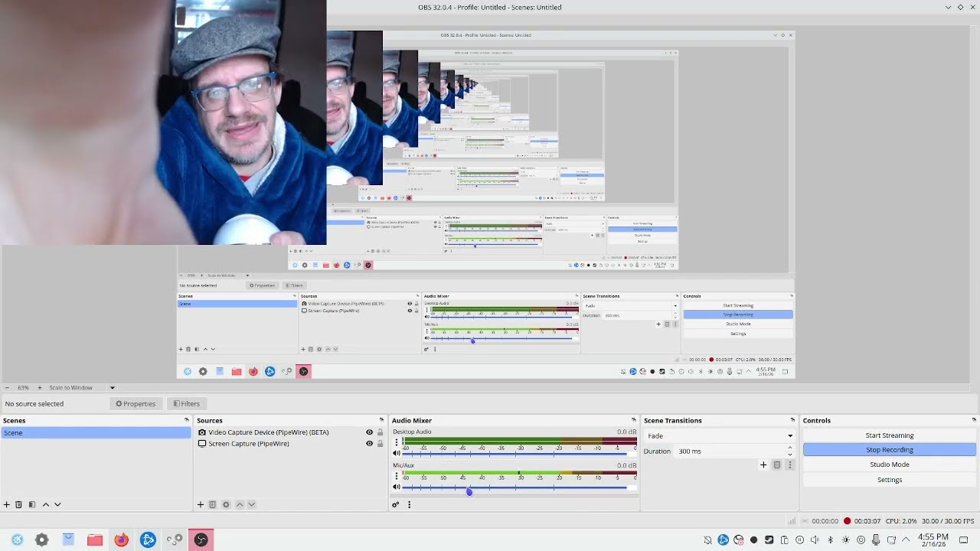Add a configurable transition with the plus icon
The image size is (980, 551).
(763, 465)
